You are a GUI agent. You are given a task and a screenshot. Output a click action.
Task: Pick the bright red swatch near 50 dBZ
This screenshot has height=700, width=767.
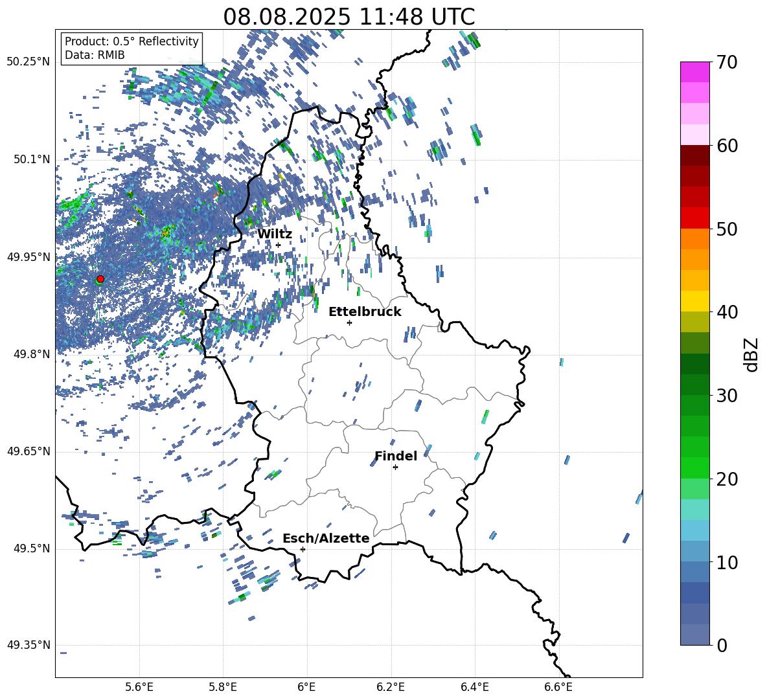[x=695, y=218]
